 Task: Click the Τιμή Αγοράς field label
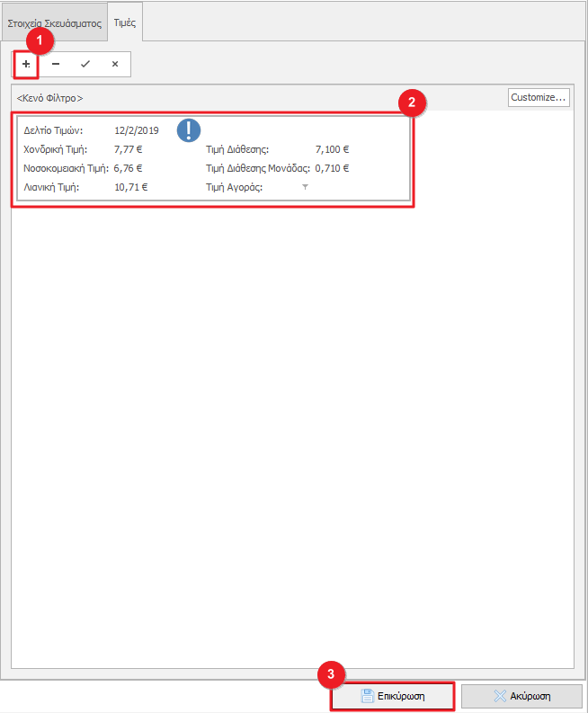coord(235,187)
